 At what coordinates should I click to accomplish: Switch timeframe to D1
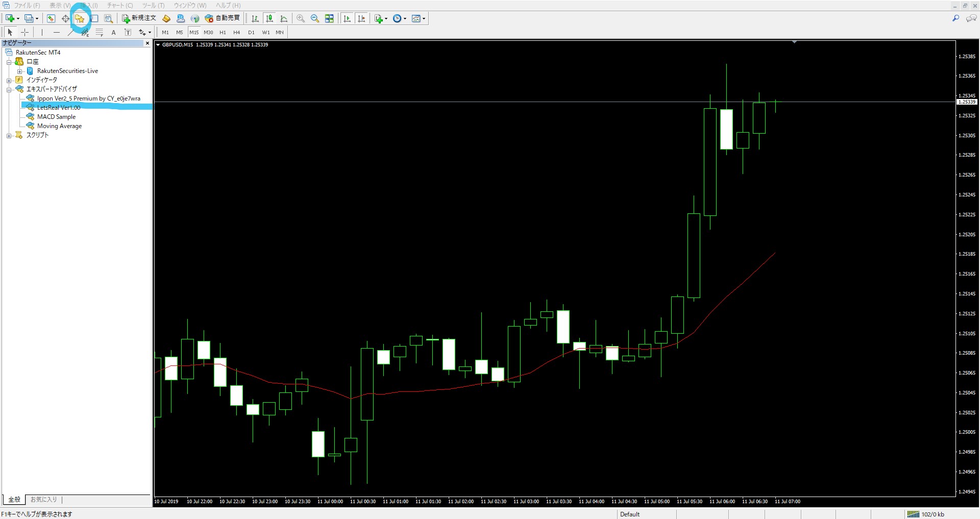(x=251, y=32)
